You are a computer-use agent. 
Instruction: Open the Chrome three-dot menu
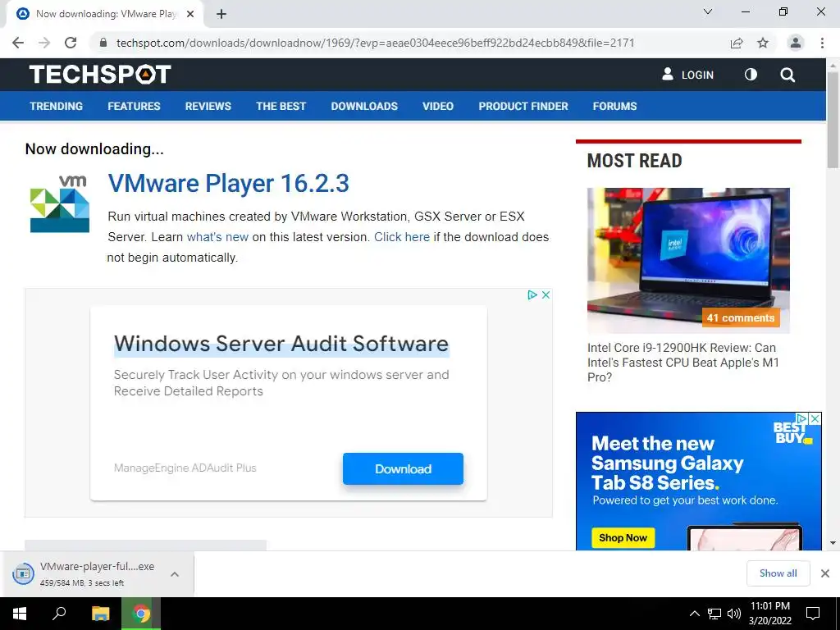(822, 43)
